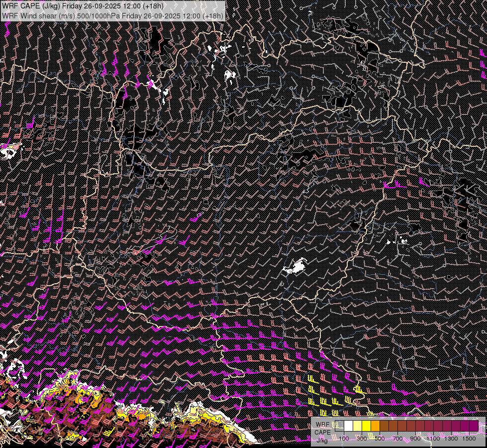Click the 700 legend value label
487x448 pixels.
point(398,439)
